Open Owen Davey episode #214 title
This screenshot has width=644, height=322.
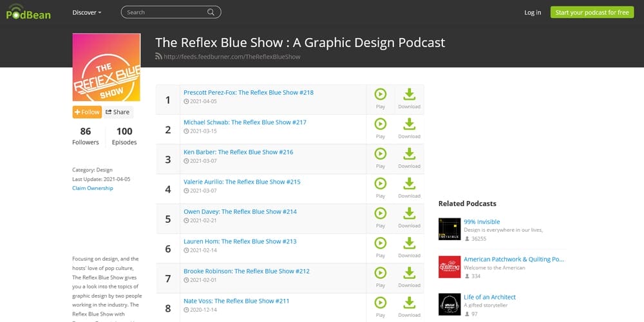coord(240,211)
